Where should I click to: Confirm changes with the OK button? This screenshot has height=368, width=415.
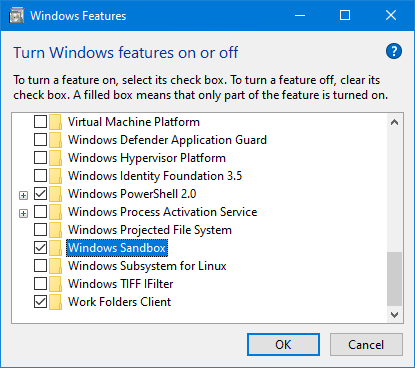pos(283,345)
